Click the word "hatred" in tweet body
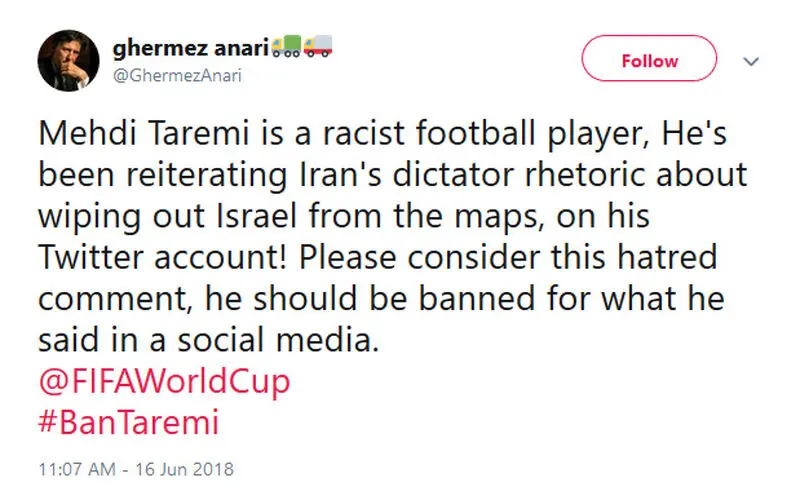 pyautogui.click(x=667, y=257)
